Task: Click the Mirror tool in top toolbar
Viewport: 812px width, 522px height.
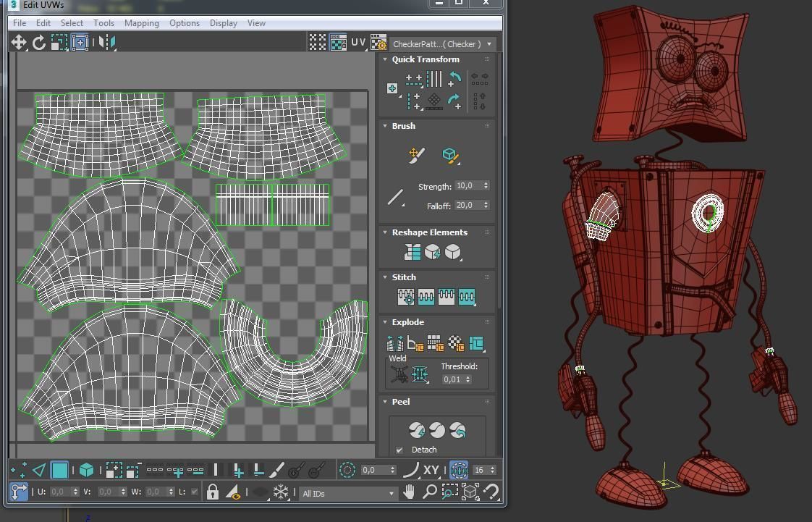Action: 107,43
